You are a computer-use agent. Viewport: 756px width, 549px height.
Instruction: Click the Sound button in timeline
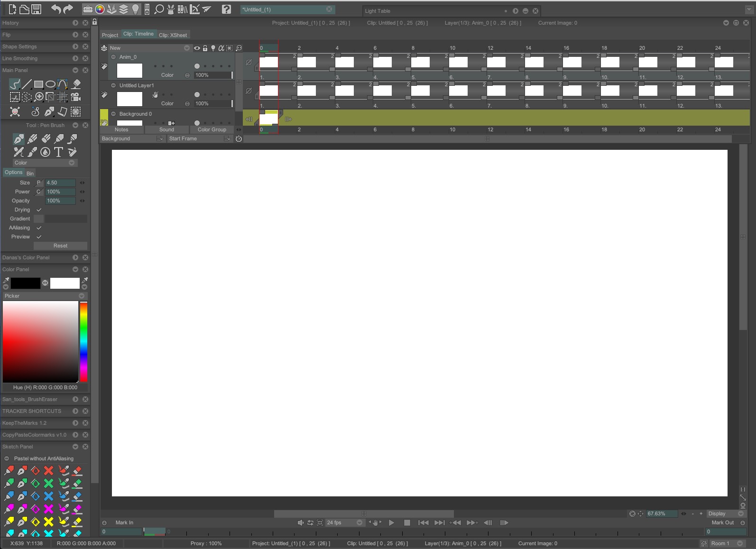pyautogui.click(x=166, y=129)
